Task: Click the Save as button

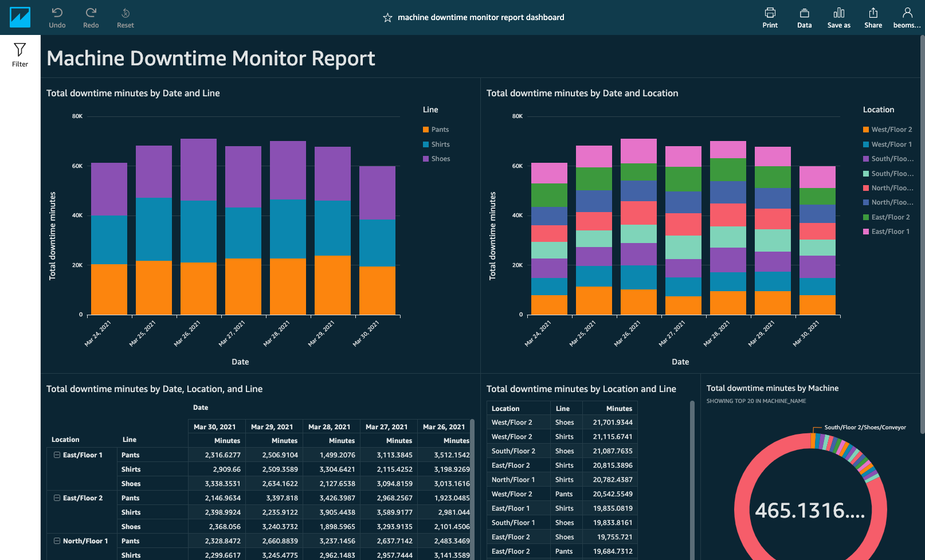Action: click(838, 17)
